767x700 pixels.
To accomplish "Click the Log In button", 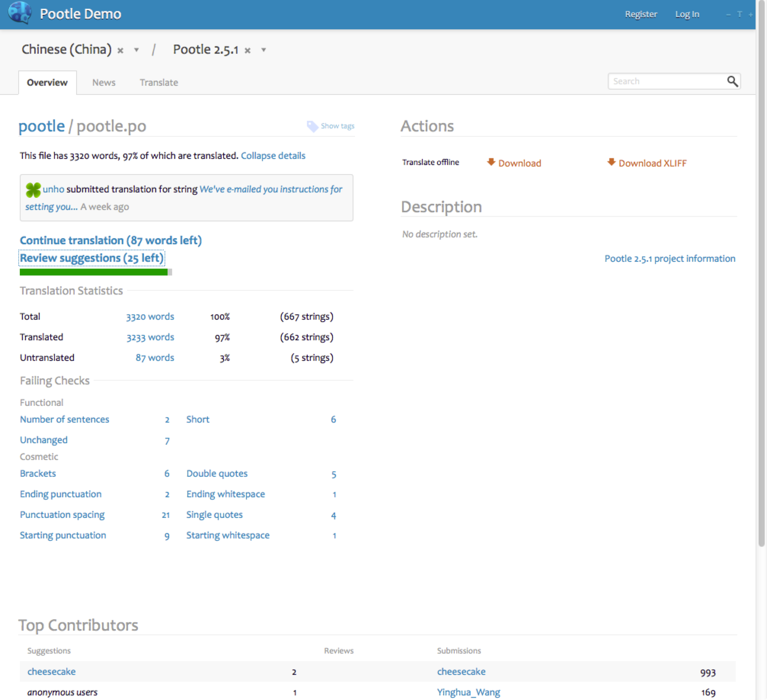I will pos(687,13).
